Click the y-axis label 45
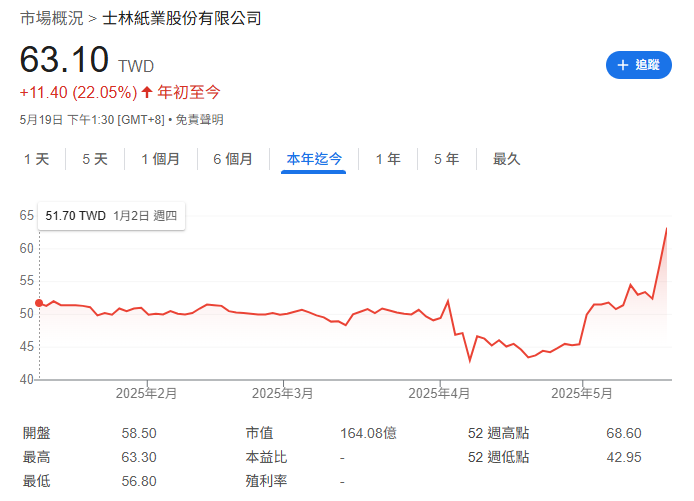Viewport: 694px width, 501px height. point(27,347)
